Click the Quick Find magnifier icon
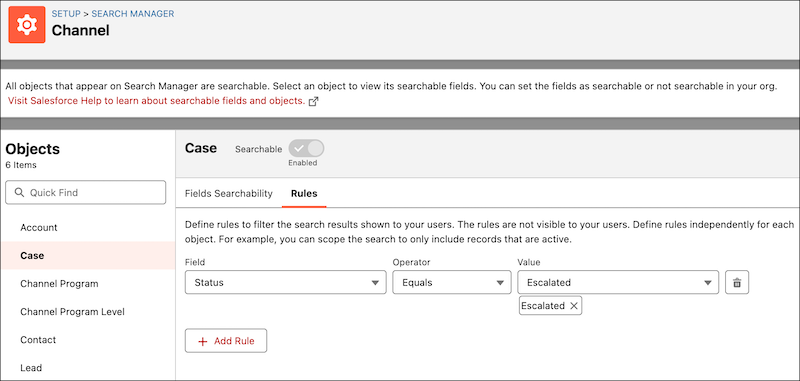The height and width of the screenshot is (381, 800). tap(20, 193)
